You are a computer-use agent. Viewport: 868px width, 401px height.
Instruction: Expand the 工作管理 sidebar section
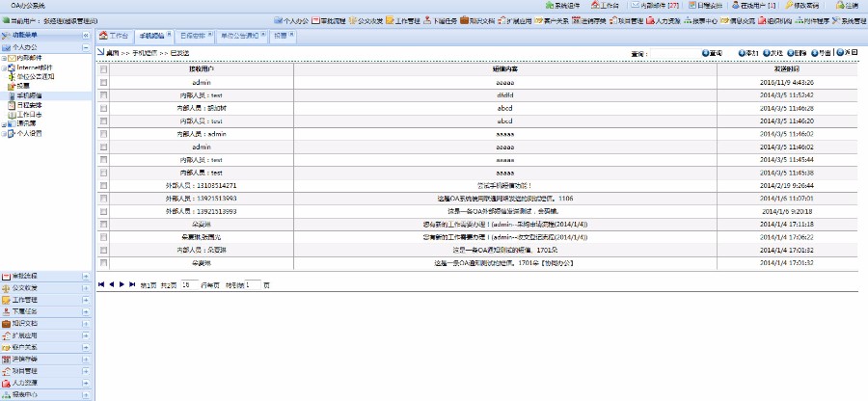pos(86,300)
